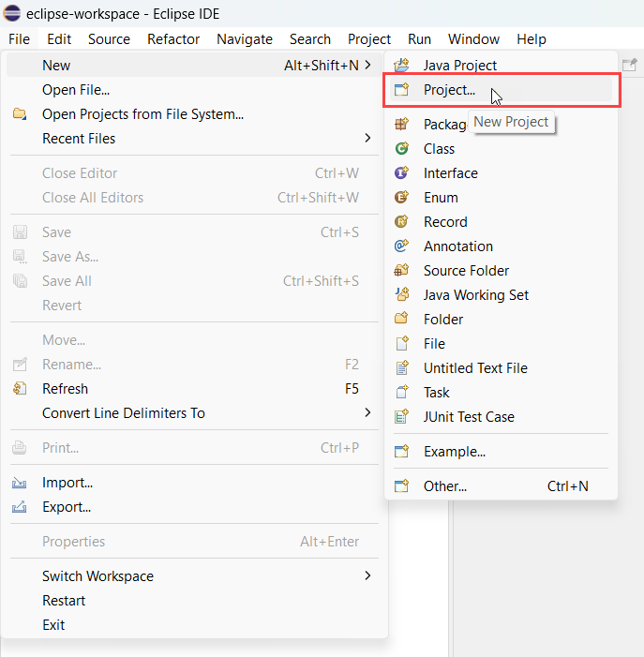Click the brown Enum icon
This screenshot has width=644, height=657.
(x=401, y=197)
